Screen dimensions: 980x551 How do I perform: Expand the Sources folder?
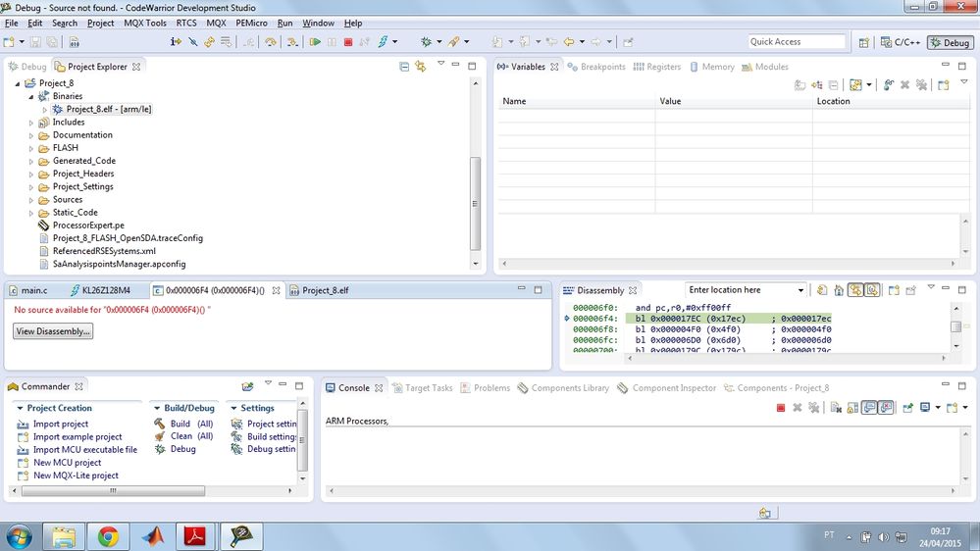(x=30, y=200)
